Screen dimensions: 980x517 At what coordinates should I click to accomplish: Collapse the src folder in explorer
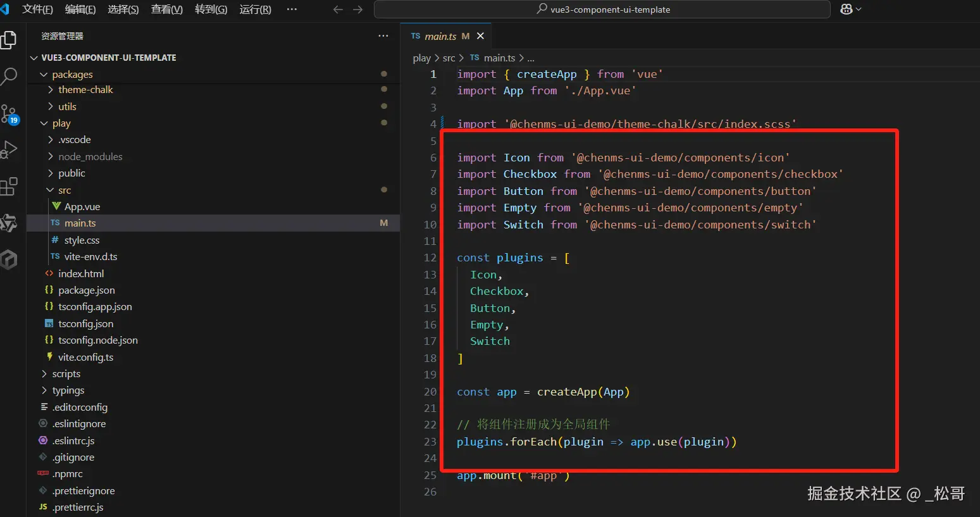point(65,190)
